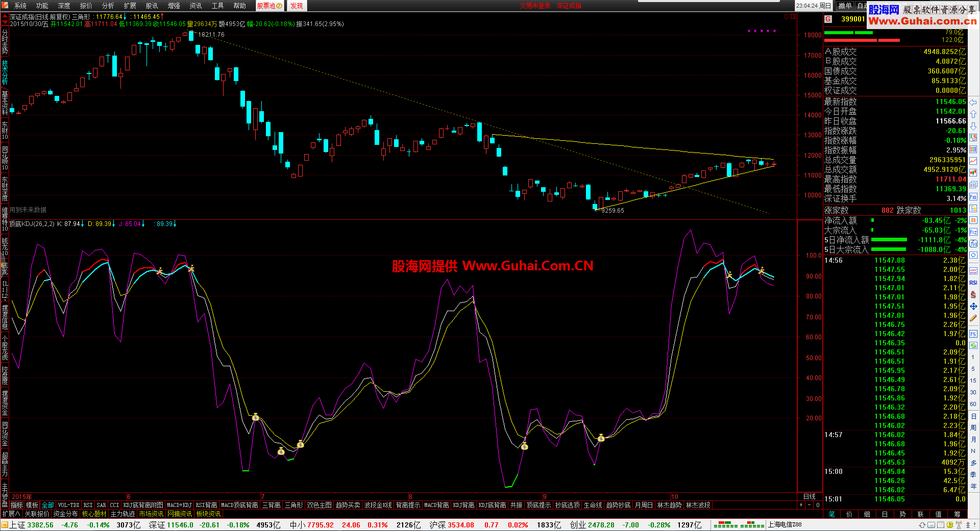980x531 pixels.
Task: Click the yellow icon at status bar left
Action: pos(5,525)
